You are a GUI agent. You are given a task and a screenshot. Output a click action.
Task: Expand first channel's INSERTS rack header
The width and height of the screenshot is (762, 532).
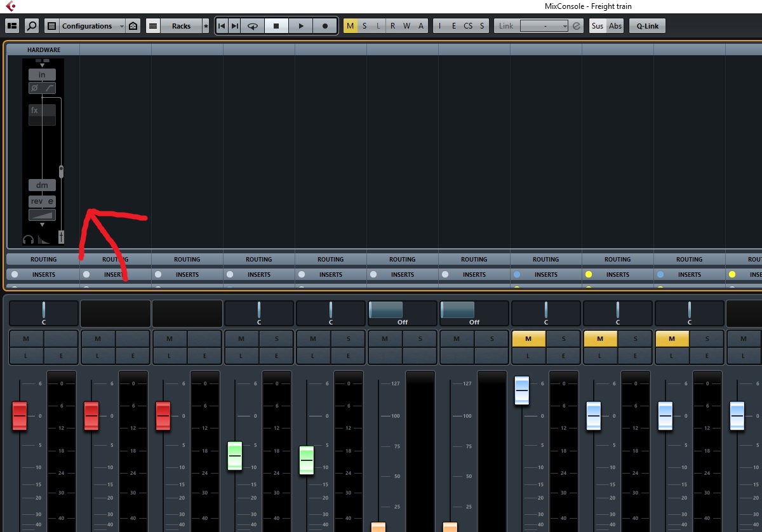point(43,274)
